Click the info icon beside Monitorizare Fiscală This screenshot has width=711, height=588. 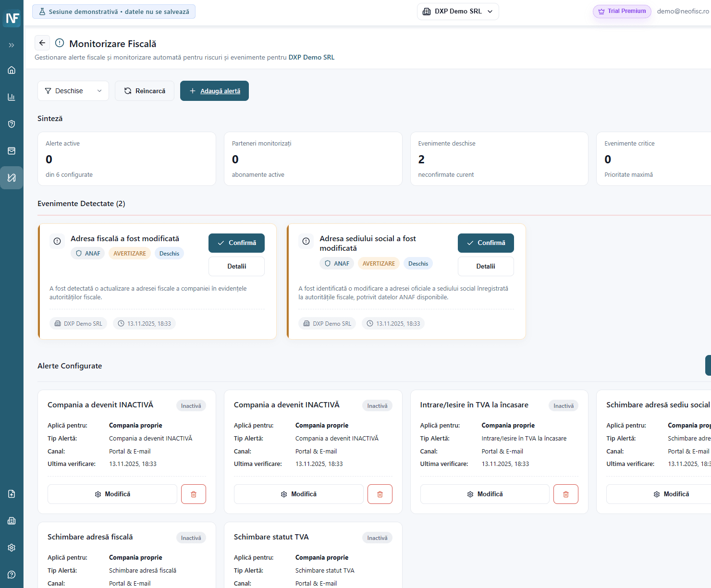tap(60, 43)
